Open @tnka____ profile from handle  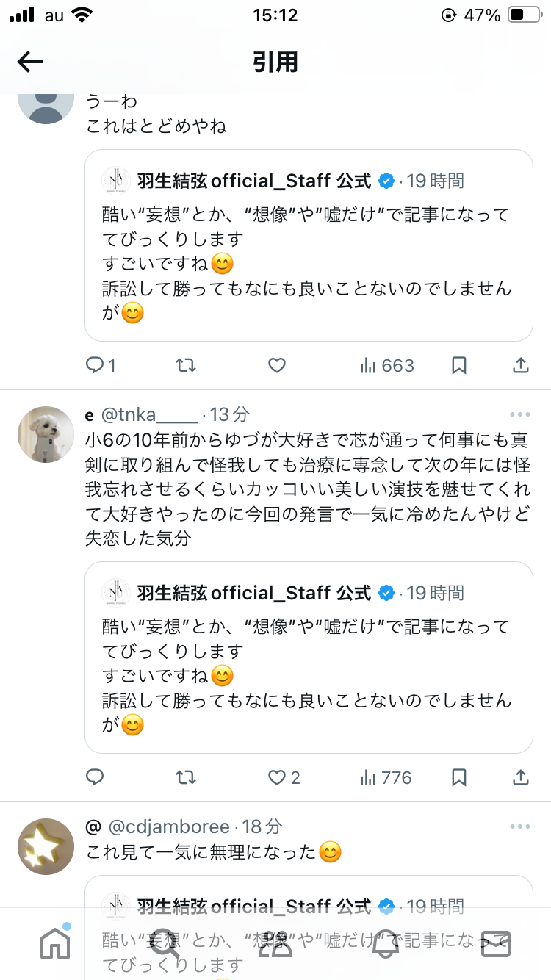(x=149, y=415)
